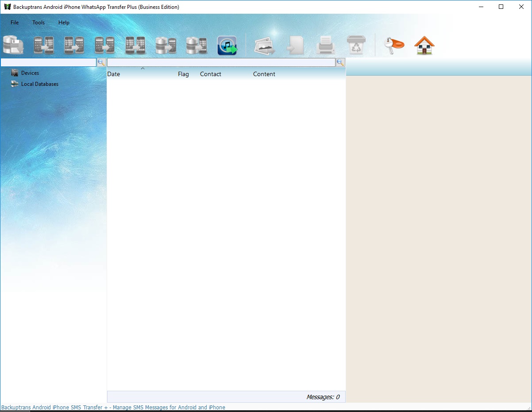Screen dimensions: 532x412
Task: Click the 'Messages: 0' status text
Action: 323,397
